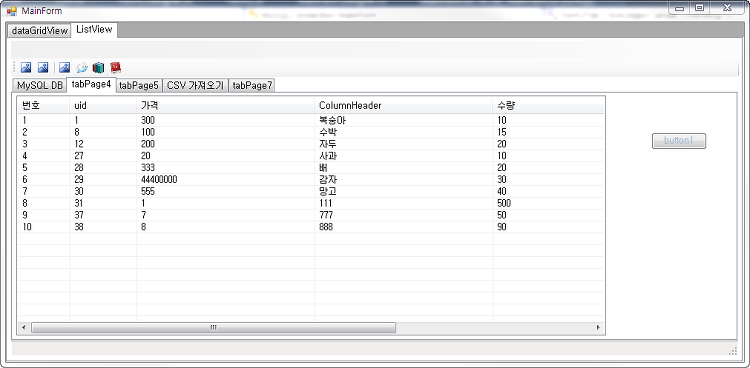Image resolution: width=750 pixels, height=368 pixels.
Task: Click the quantity value 500
Action: [504, 203]
